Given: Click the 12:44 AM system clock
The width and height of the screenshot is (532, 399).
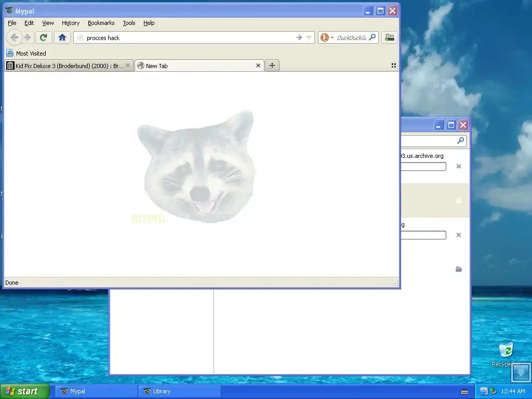Looking at the screenshot, I should (513, 391).
